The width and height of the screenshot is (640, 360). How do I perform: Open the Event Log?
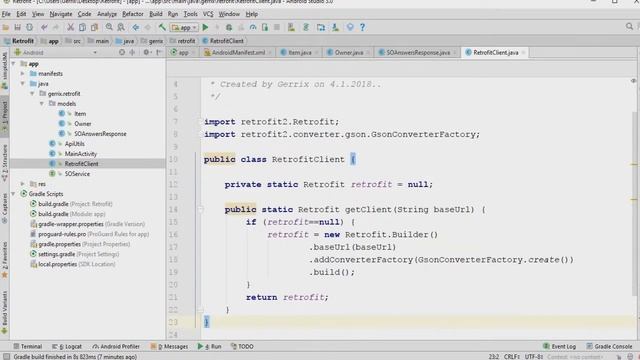point(560,346)
